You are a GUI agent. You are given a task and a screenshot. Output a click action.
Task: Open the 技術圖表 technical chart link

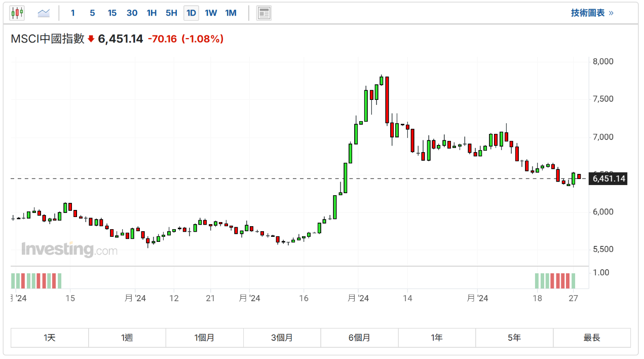(592, 13)
